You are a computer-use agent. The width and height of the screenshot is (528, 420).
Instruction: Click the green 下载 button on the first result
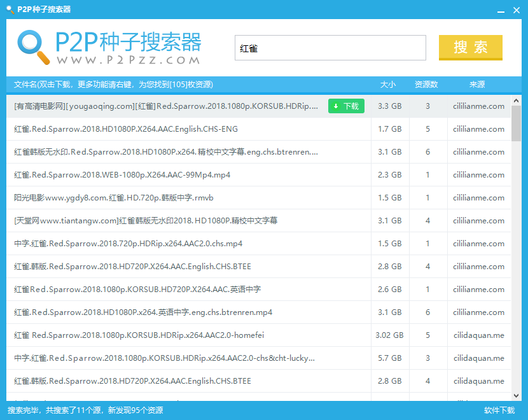click(346, 106)
